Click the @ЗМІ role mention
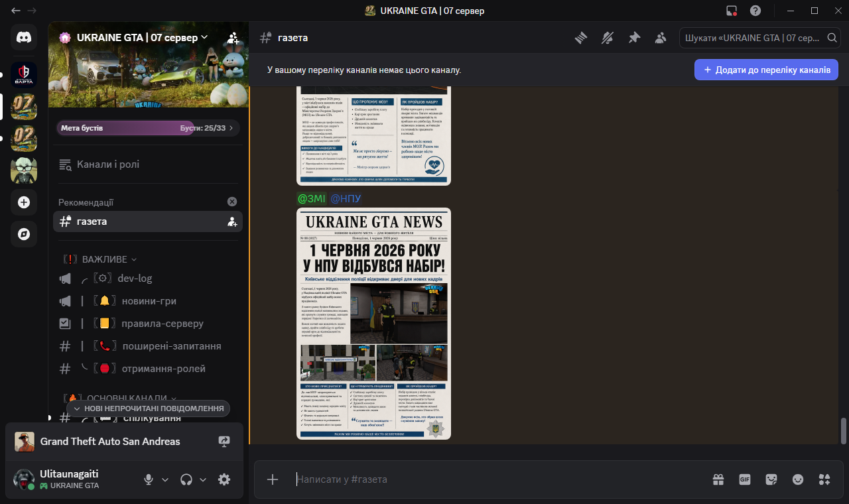Viewport: 849px width, 504px height. 312,199
